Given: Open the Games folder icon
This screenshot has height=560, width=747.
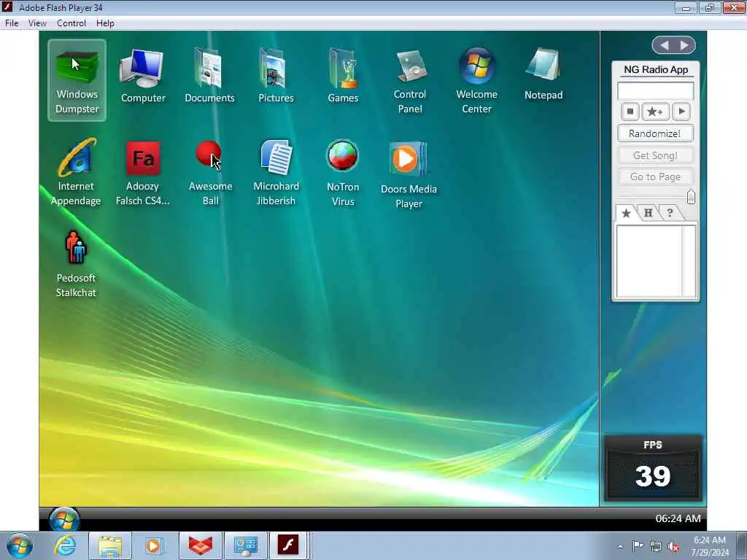Looking at the screenshot, I should pyautogui.click(x=343, y=76).
